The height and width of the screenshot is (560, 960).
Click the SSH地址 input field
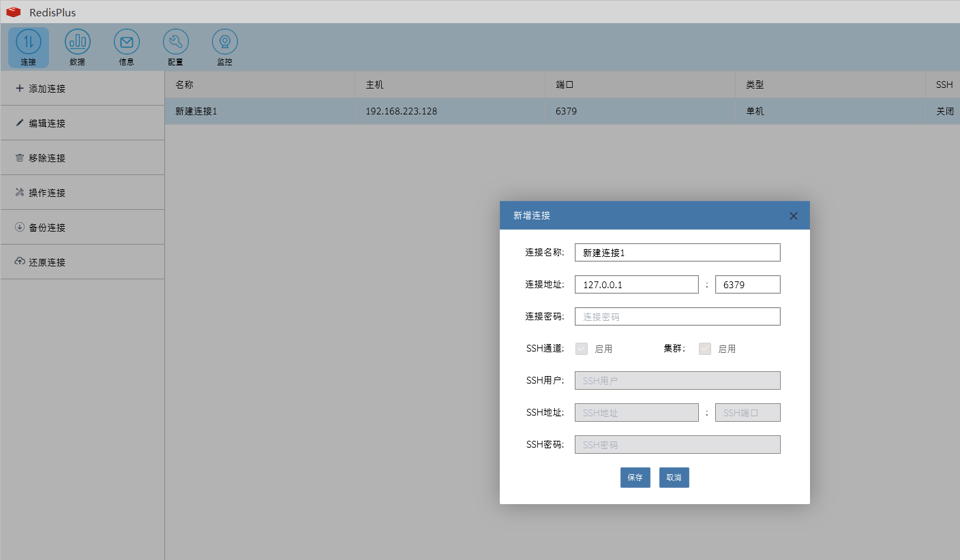click(x=637, y=413)
